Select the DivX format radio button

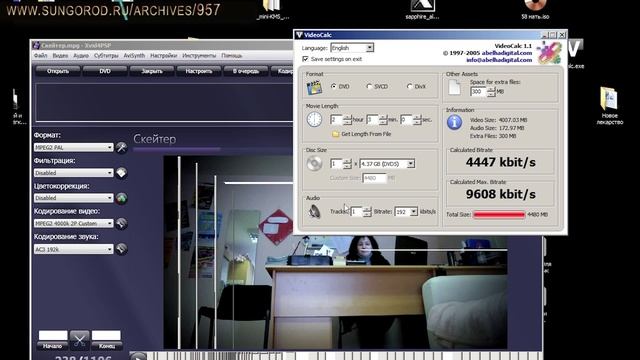click(409, 87)
